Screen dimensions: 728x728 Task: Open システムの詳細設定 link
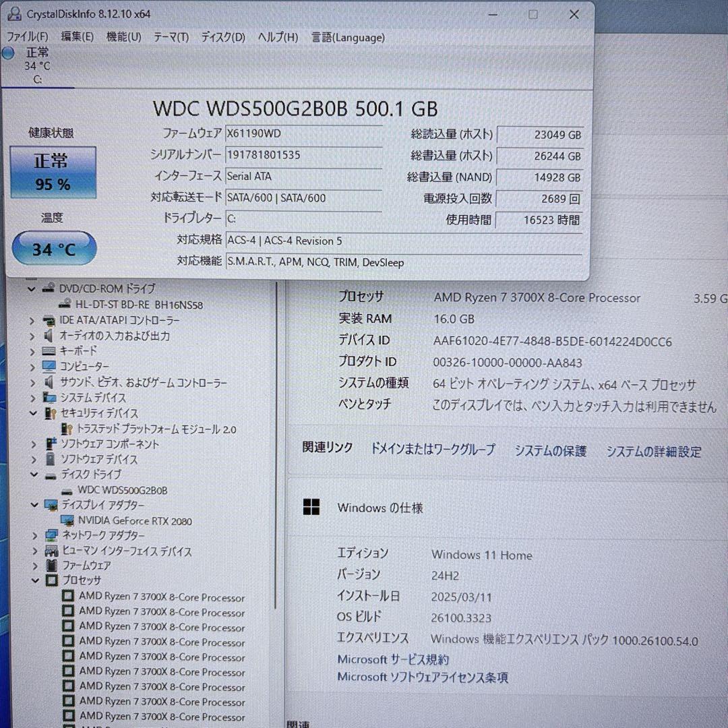click(x=654, y=451)
